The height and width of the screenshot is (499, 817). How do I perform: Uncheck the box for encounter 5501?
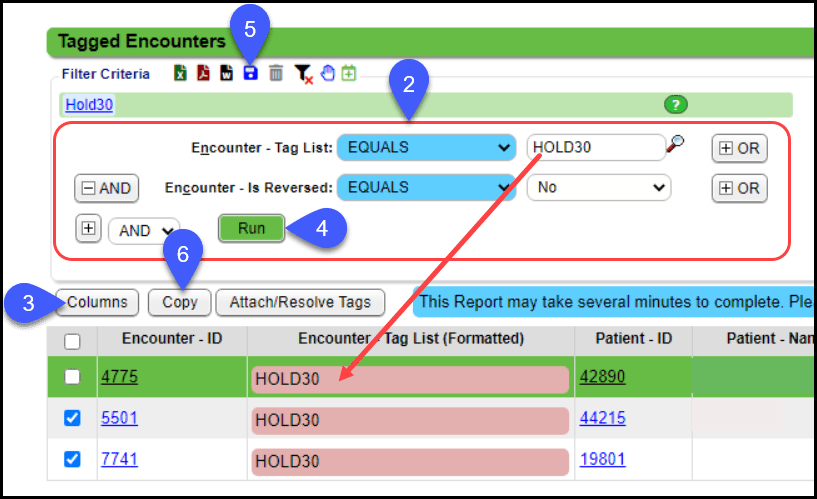[72, 418]
